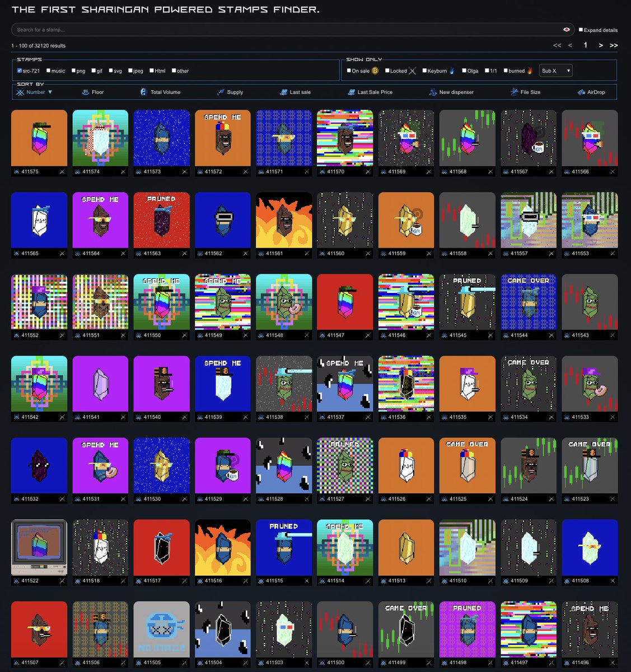Image resolution: width=631 pixels, height=672 pixels.
Task: Sort stamps by File Size
Action: [x=525, y=92]
